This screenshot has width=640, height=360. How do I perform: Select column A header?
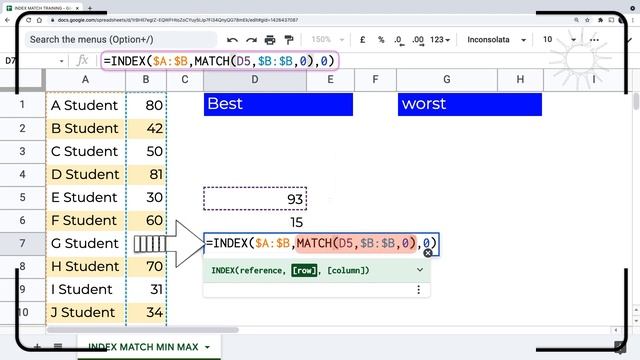85,80
